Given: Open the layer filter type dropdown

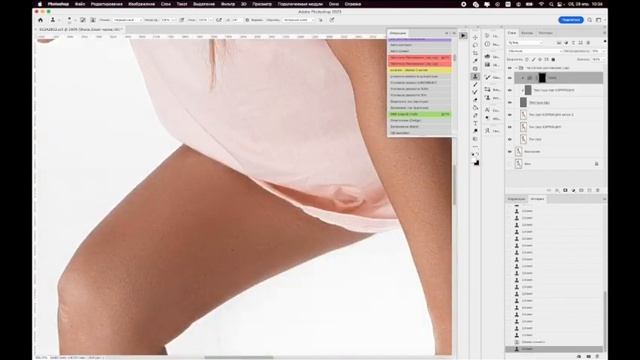Looking at the screenshot, I should [525, 42].
